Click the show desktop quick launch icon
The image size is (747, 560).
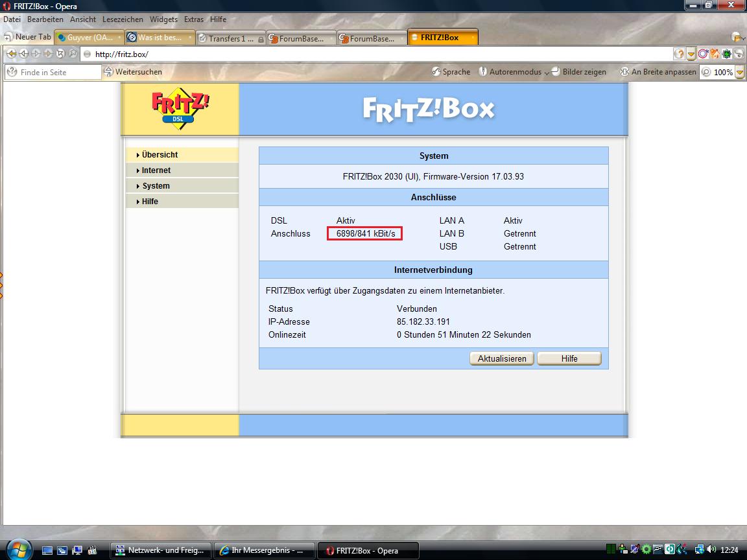47,550
